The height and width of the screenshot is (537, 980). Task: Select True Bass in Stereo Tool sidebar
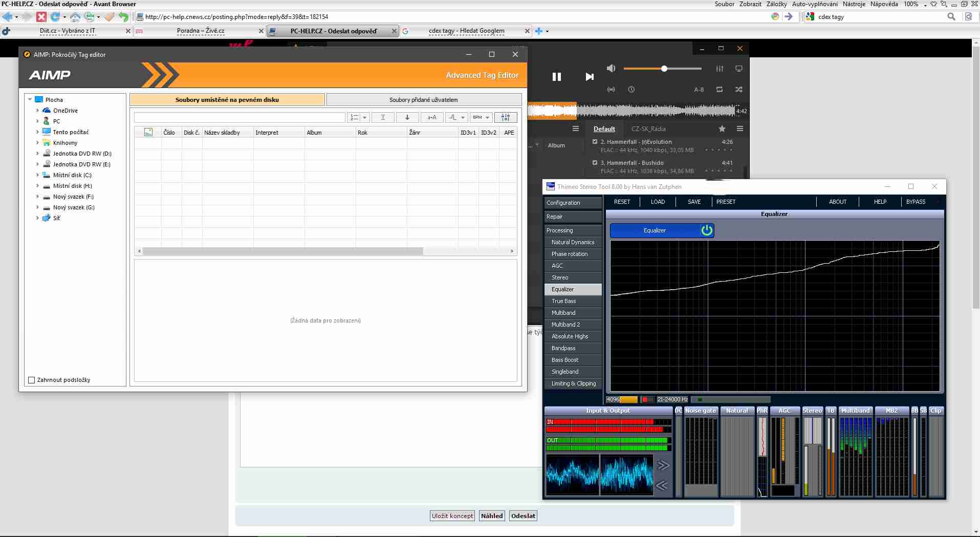(x=573, y=301)
